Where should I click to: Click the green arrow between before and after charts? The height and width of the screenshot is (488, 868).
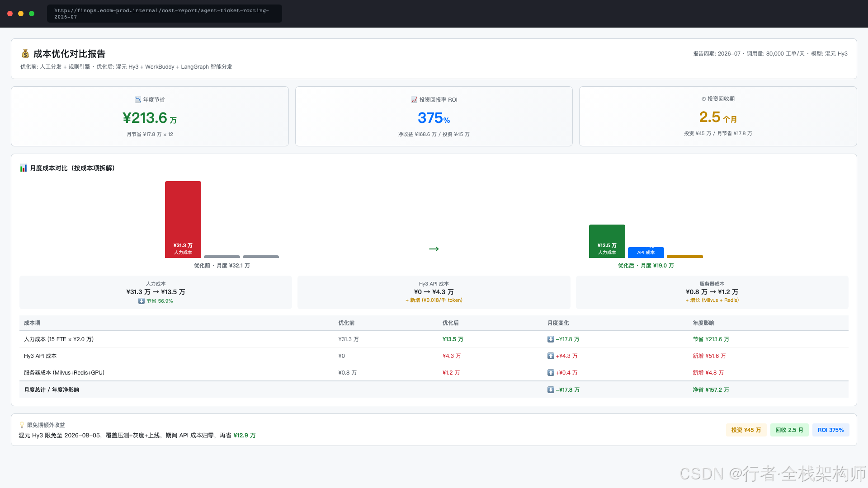434,249
